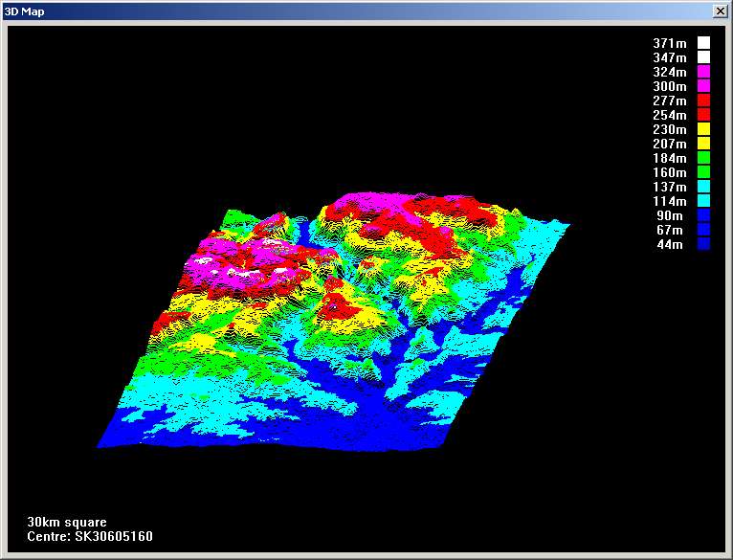Click the '114m' legend label

[670, 202]
